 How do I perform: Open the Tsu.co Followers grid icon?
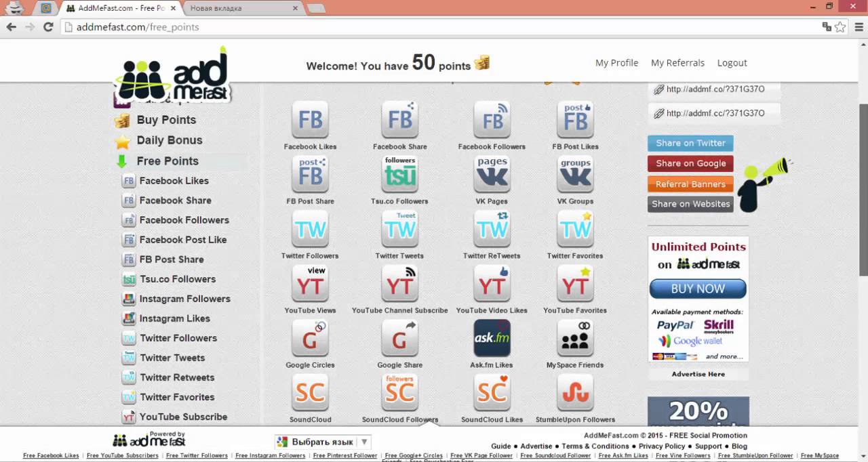(x=399, y=175)
